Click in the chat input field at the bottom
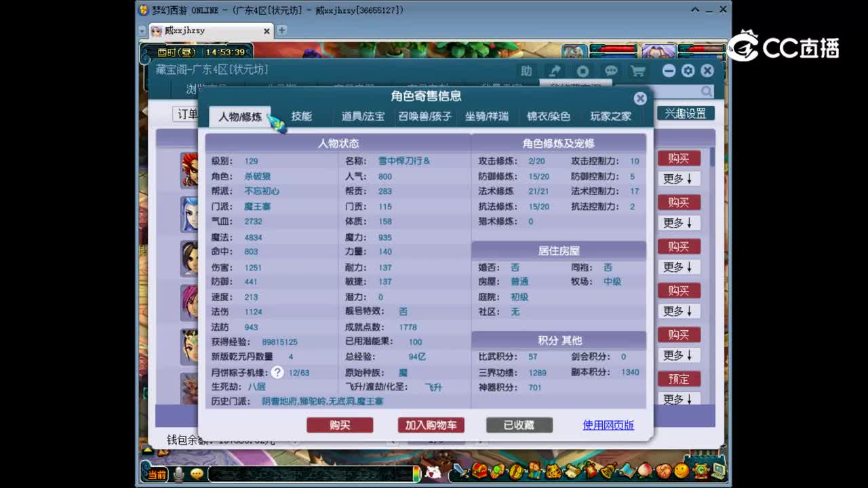Screen dimensions: 868x488 click(310, 474)
